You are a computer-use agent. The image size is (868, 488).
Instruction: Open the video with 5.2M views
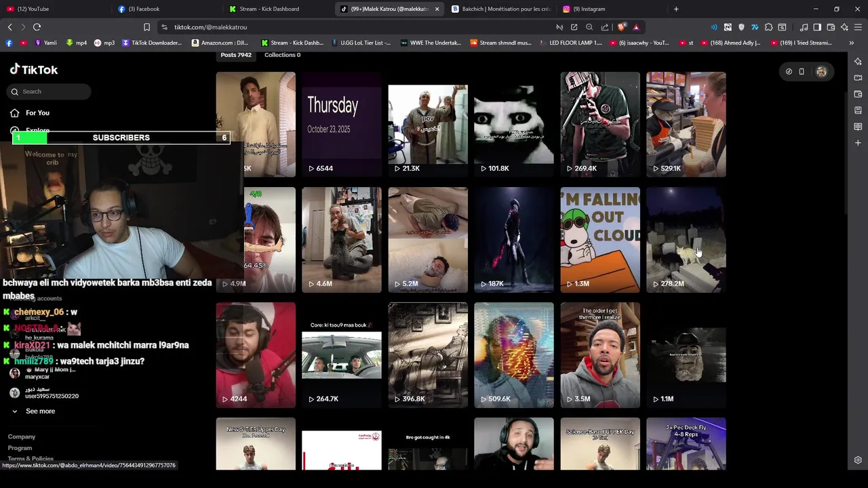coord(428,240)
